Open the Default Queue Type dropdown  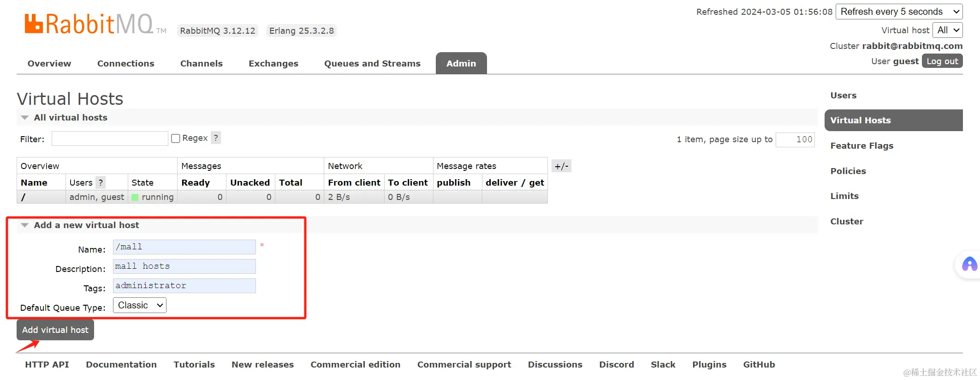pyautogui.click(x=140, y=305)
